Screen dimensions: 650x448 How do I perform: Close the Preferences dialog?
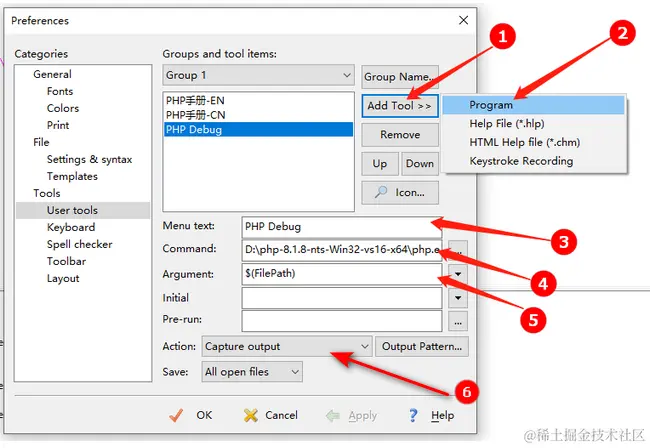(463, 20)
